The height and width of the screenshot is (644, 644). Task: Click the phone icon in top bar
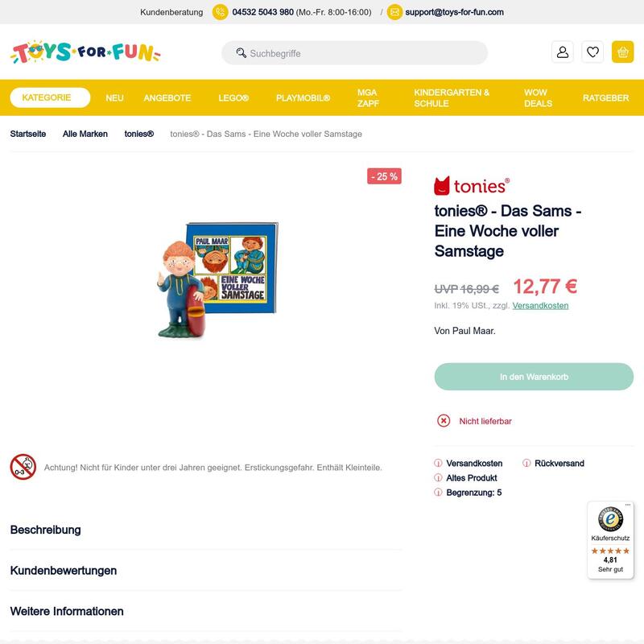(x=220, y=12)
